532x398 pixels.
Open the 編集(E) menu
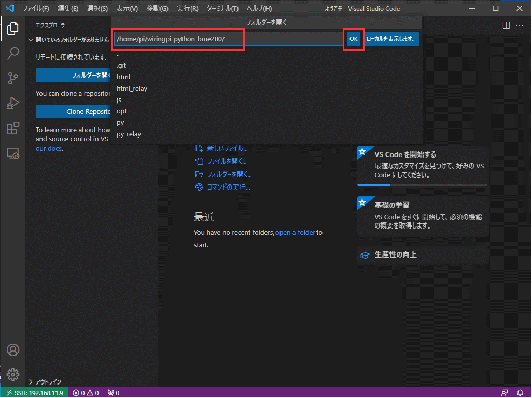67,8
